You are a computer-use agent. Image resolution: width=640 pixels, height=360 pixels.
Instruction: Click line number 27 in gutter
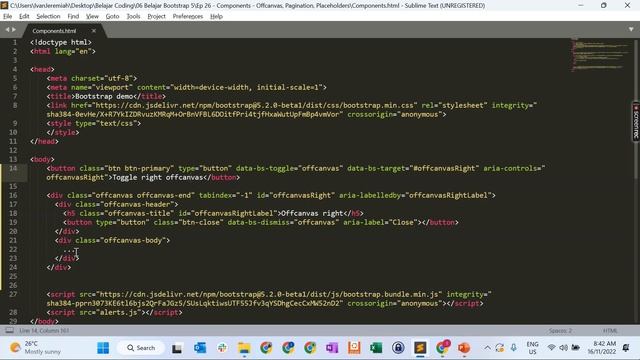click(x=13, y=294)
